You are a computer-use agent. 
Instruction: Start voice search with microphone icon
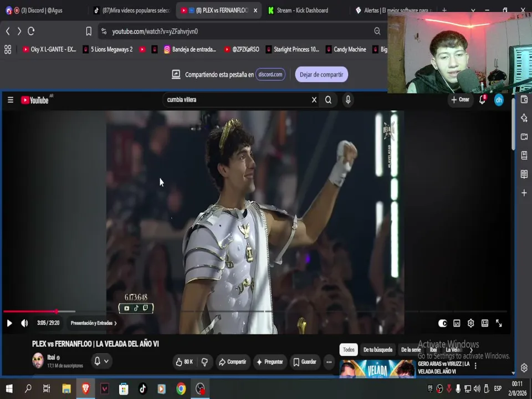[x=348, y=100]
